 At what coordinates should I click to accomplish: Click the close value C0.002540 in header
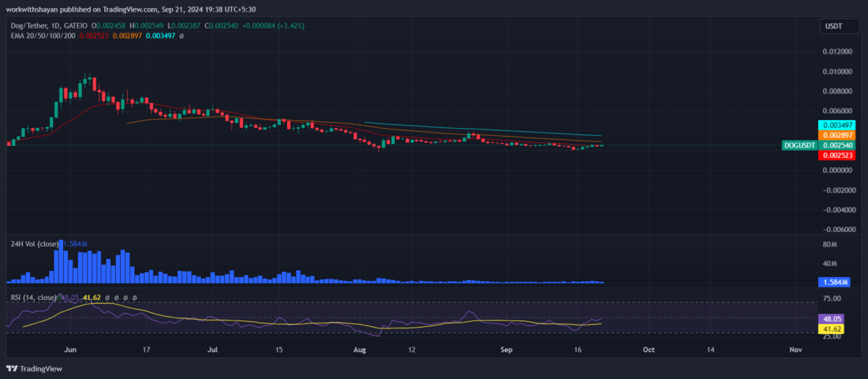click(220, 25)
